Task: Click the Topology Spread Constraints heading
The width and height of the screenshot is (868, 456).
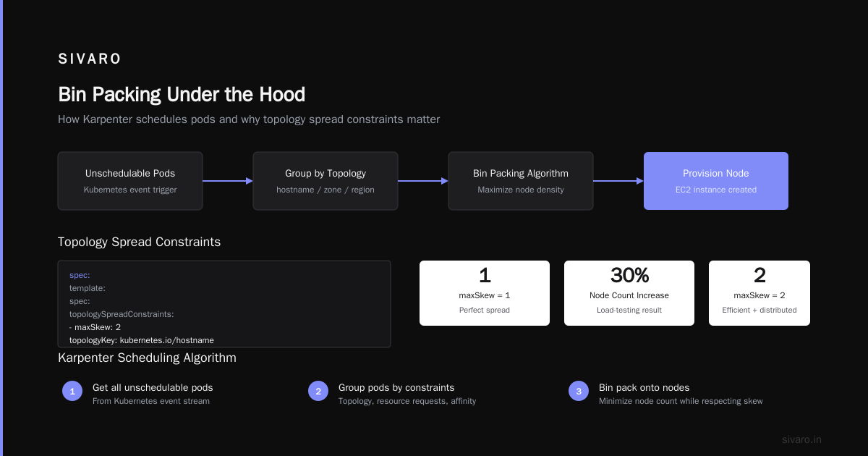Action: (x=139, y=242)
